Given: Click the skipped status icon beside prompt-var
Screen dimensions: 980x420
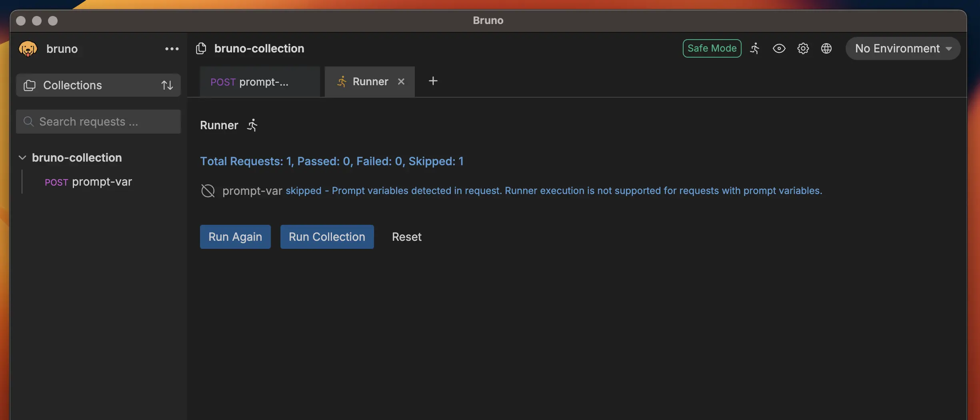Looking at the screenshot, I should pyautogui.click(x=208, y=191).
